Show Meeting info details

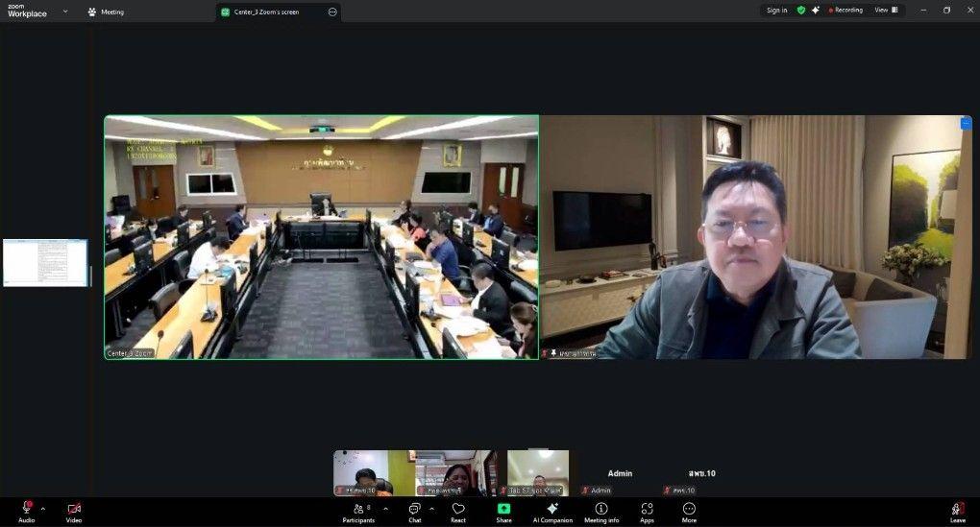pyautogui.click(x=601, y=510)
